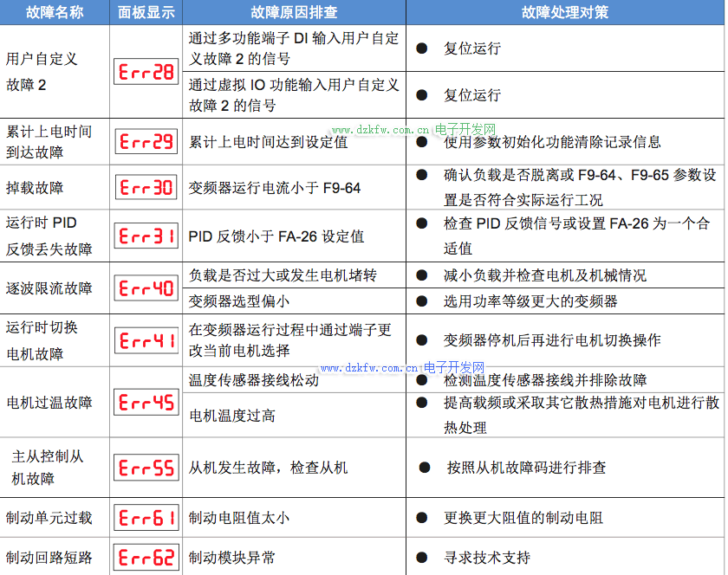Select the Err61 red LED code
Screen dimensions: 728x575
pyautogui.click(x=146, y=518)
